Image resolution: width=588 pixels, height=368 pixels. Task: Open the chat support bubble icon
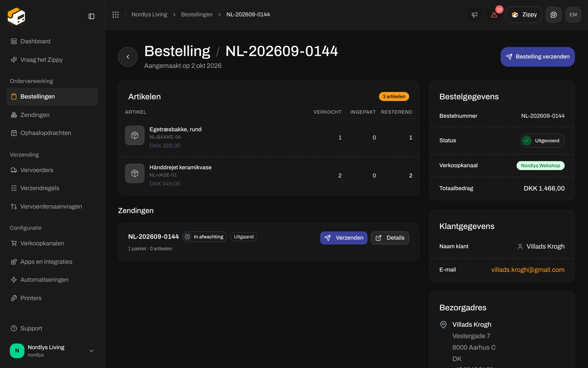click(x=553, y=15)
